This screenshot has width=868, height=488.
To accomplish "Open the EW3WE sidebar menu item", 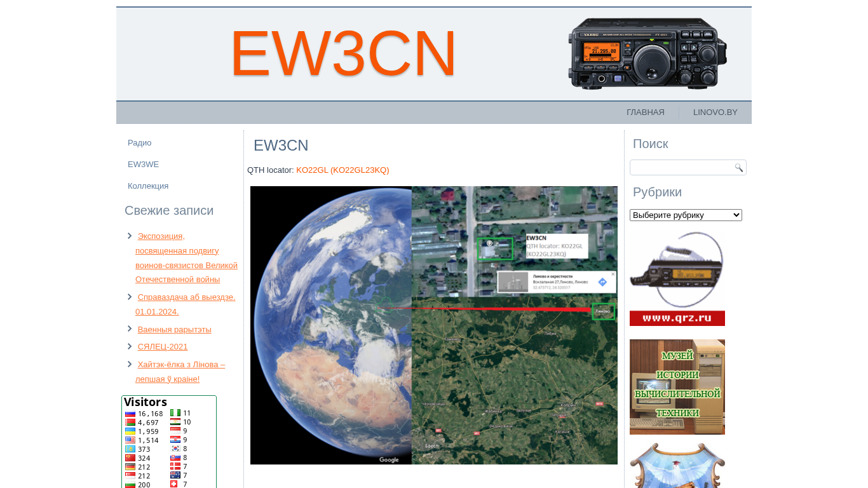I will (144, 165).
